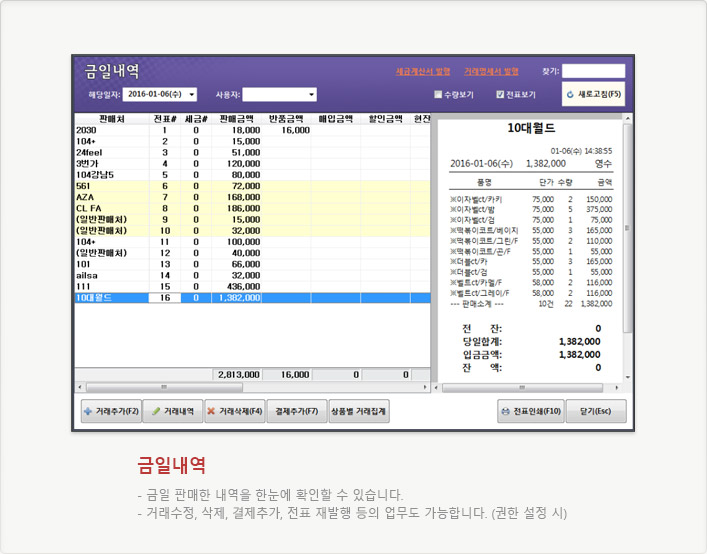Click the 결제추가(F7) button

(297, 411)
